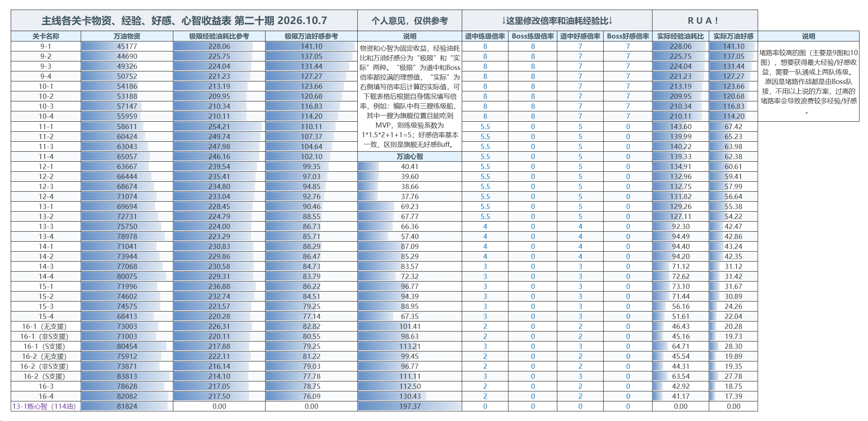Select the 道中练级倍率 cell in row 9-1

tap(485, 46)
